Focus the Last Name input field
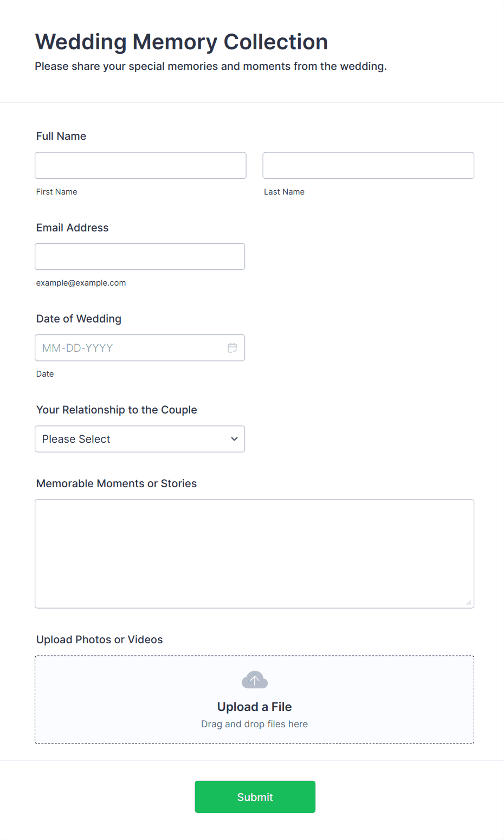The width and height of the screenshot is (504, 840). tap(368, 165)
